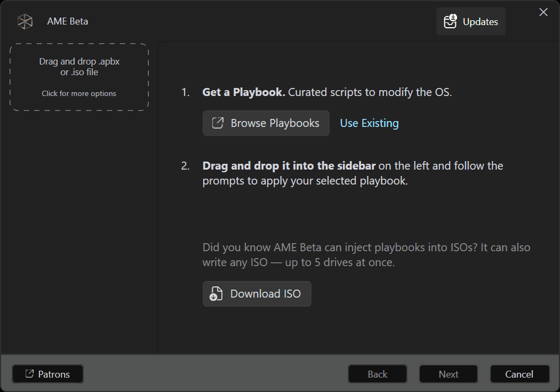Viewport: 560px width, 392px height.
Task: Click the AME cube logo icon
Action: (x=25, y=22)
